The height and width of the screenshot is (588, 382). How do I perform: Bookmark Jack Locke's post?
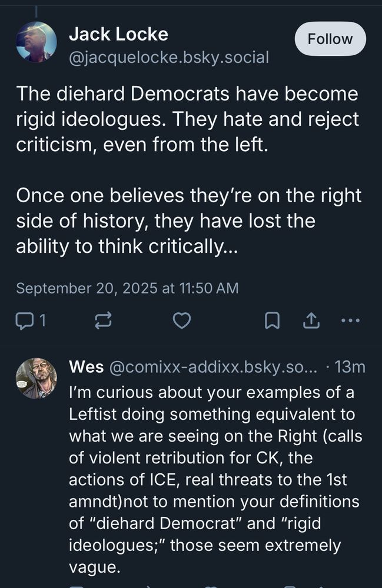(271, 321)
